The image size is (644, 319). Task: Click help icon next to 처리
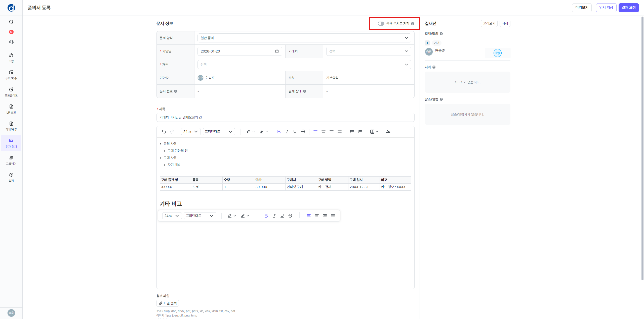434,67
